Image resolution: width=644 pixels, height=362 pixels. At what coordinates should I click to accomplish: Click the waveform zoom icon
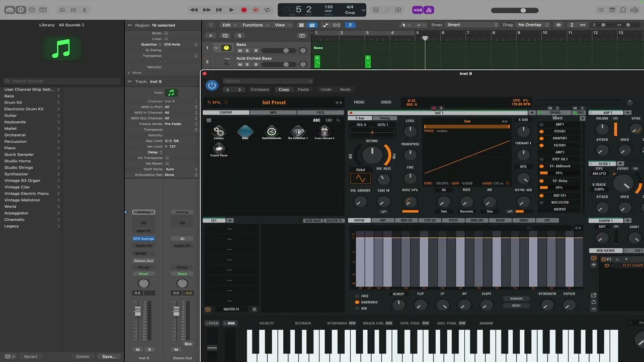click(558, 25)
